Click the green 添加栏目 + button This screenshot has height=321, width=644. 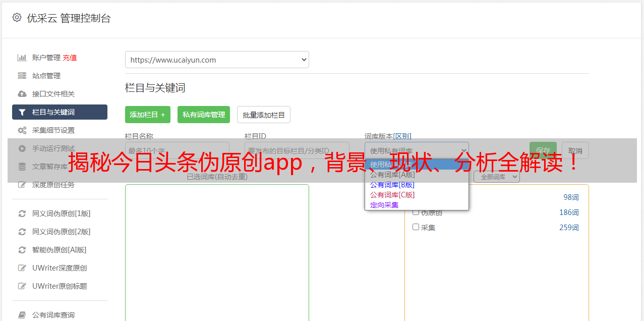click(148, 115)
